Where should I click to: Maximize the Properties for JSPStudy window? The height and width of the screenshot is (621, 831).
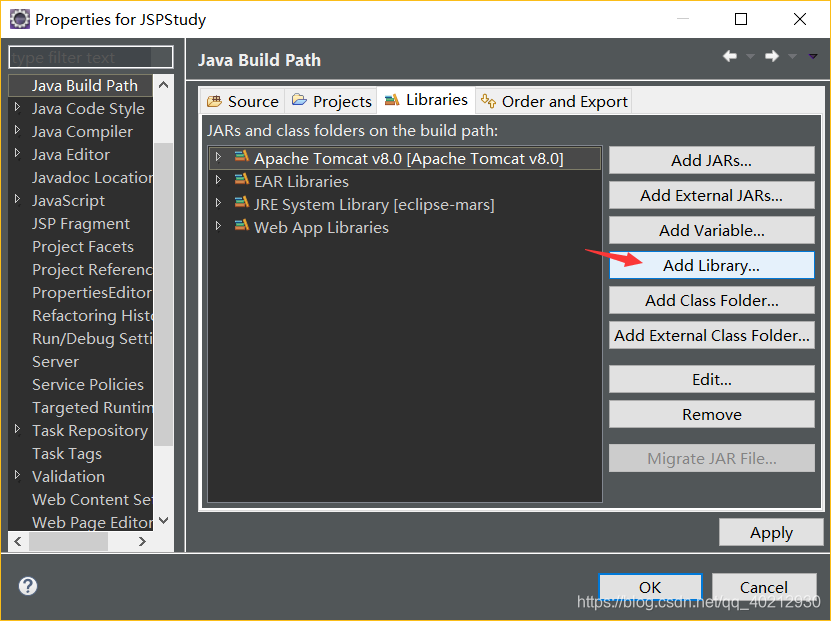pos(741,19)
